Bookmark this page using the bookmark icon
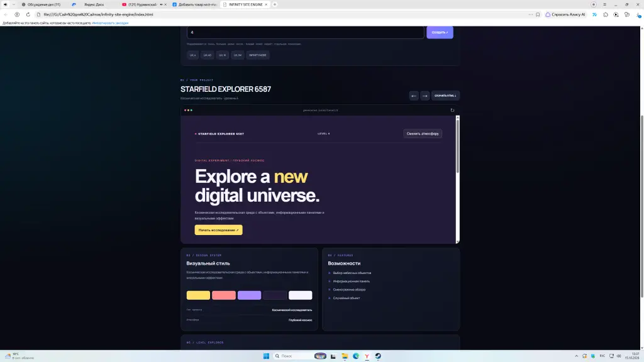The height and width of the screenshot is (362, 644). click(x=538, y=14)
